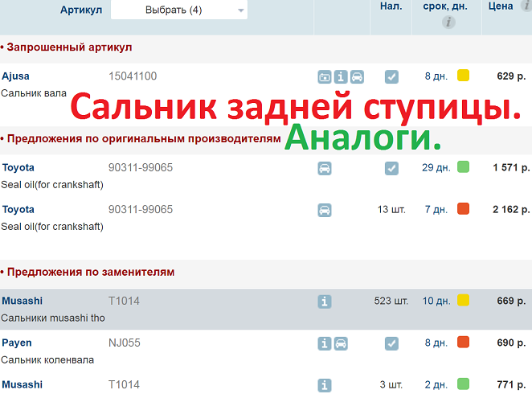Screen dimensions: 532x394
Task: Open Musashi brand link in 669 р. row
Action: coord(22,301)
